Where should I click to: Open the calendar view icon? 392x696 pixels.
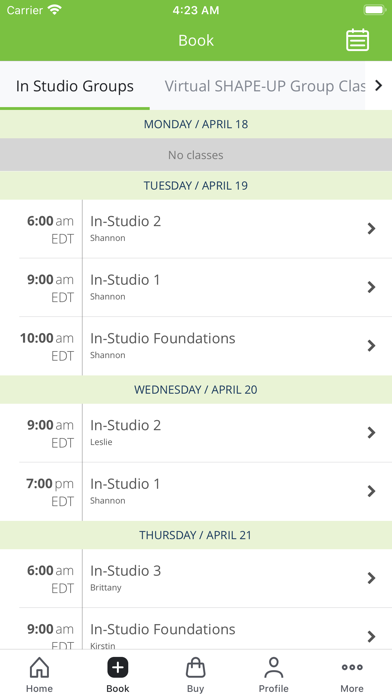click(357, 40)
